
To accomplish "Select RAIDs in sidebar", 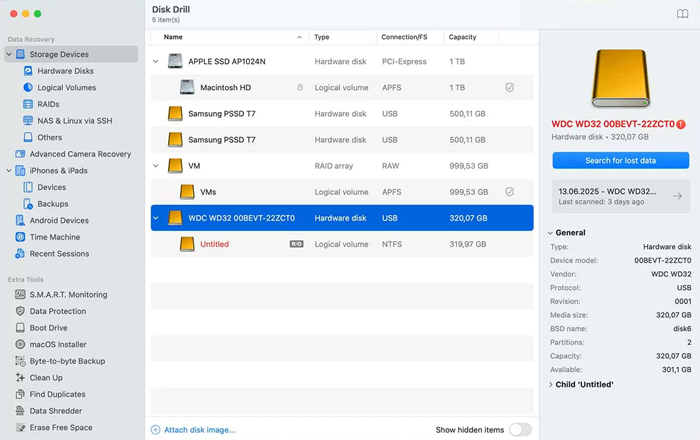I will (x=48, y=104).
